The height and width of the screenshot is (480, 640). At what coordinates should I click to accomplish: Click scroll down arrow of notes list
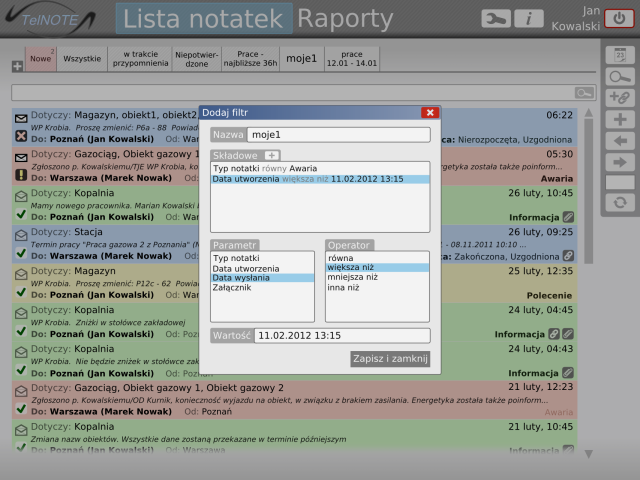pyautogui.click(x=589, y=454)
